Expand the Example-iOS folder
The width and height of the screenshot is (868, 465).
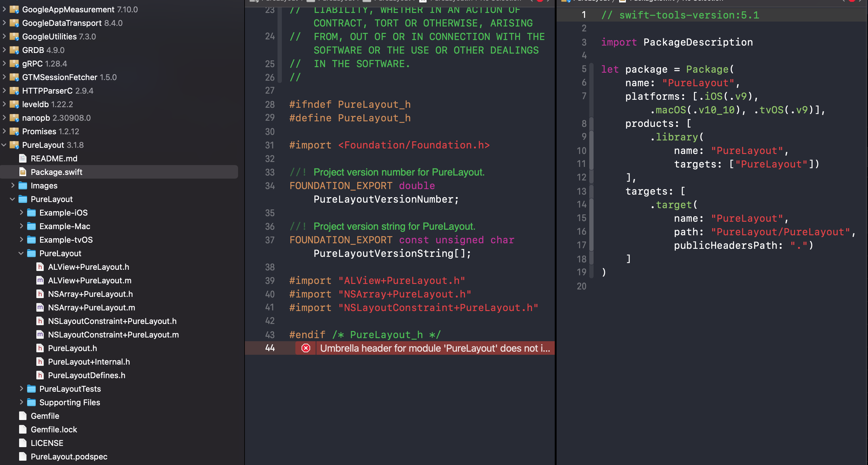22,212
